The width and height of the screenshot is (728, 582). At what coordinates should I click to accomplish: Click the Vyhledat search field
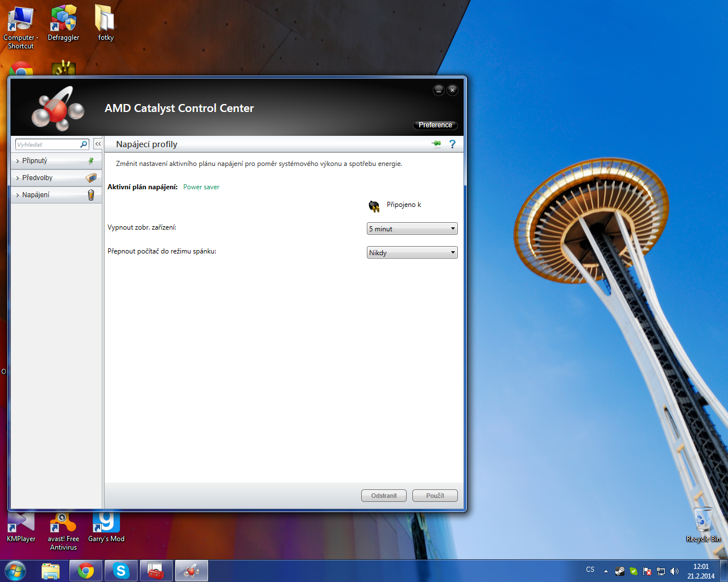47,144
